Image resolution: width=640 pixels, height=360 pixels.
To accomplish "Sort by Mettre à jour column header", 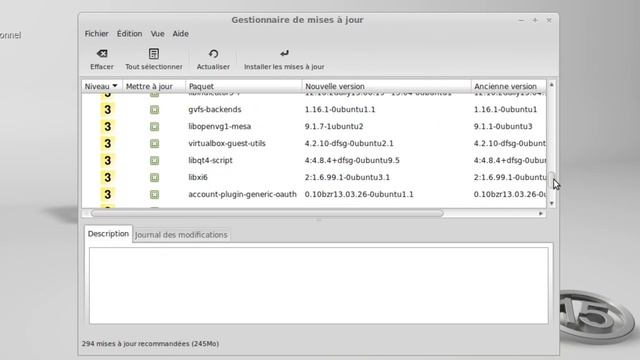I will 153,86.
